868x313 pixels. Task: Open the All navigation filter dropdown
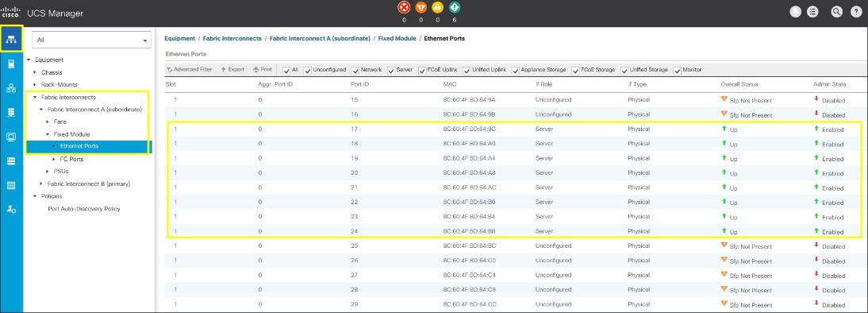[91, 40]
